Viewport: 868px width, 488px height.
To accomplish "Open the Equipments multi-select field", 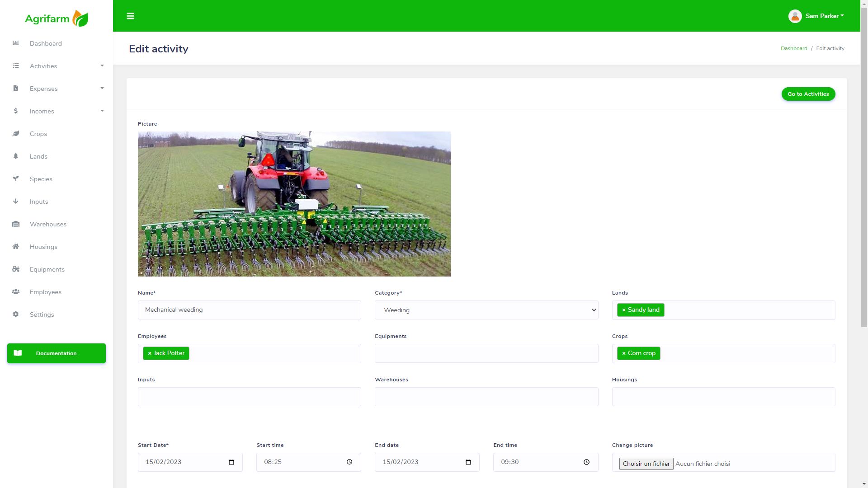I will pos(486,353).
